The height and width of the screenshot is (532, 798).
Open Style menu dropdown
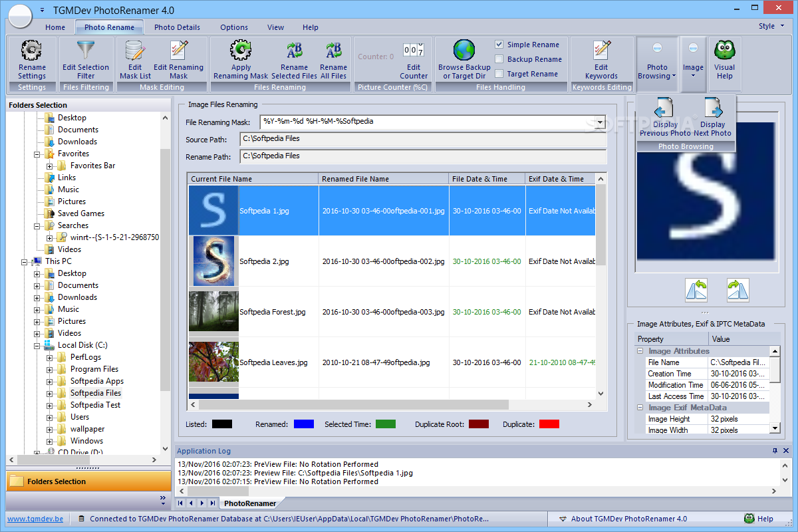pyautogui.click(x=771, y=27)
